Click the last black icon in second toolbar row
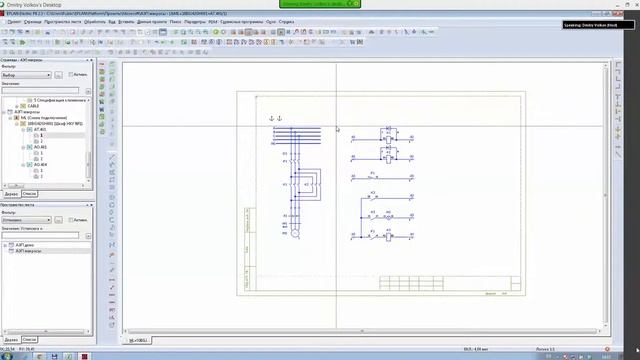The width and height of the screenshot is (640, 360). click(360, 42)
